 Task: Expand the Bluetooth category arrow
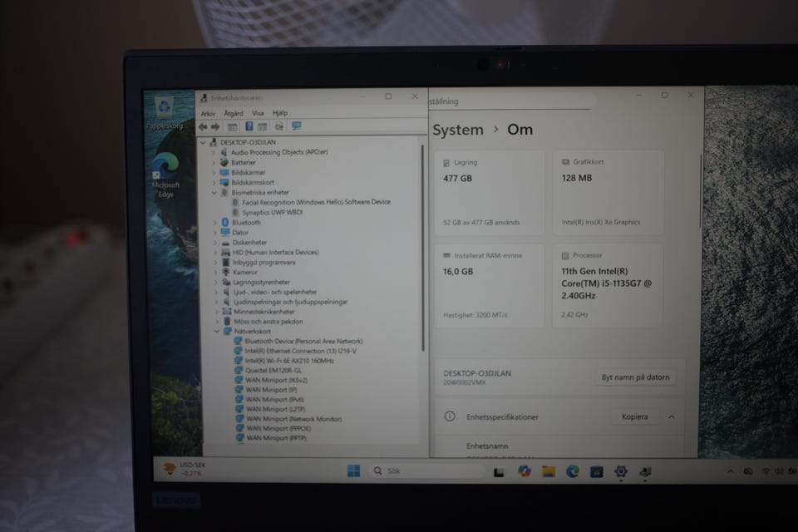(214, 223)
